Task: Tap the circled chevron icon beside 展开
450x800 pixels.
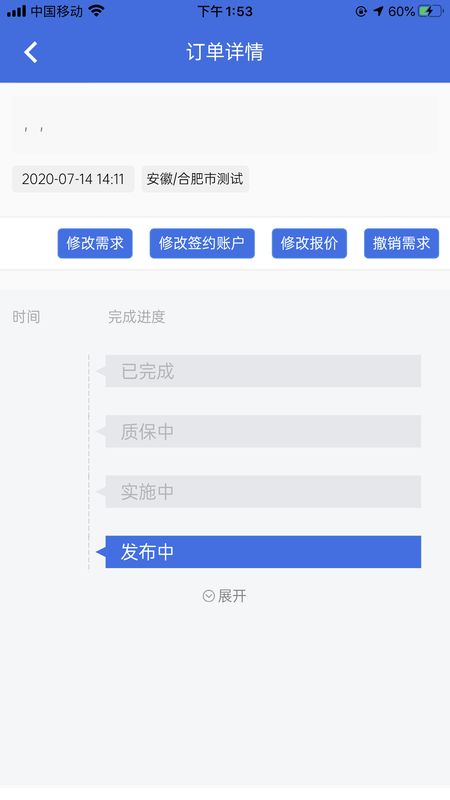Action: (x=209, y=596)
